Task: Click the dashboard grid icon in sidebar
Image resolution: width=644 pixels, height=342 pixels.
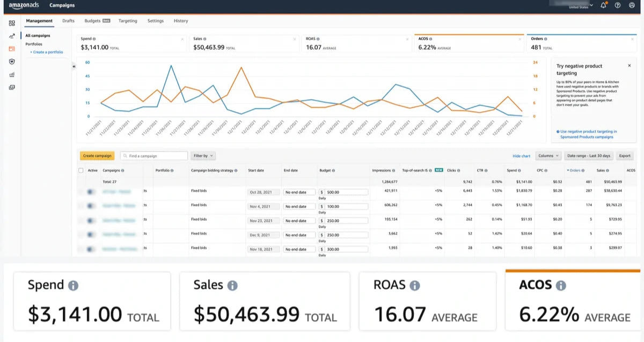Action: [x=12, y=23]
